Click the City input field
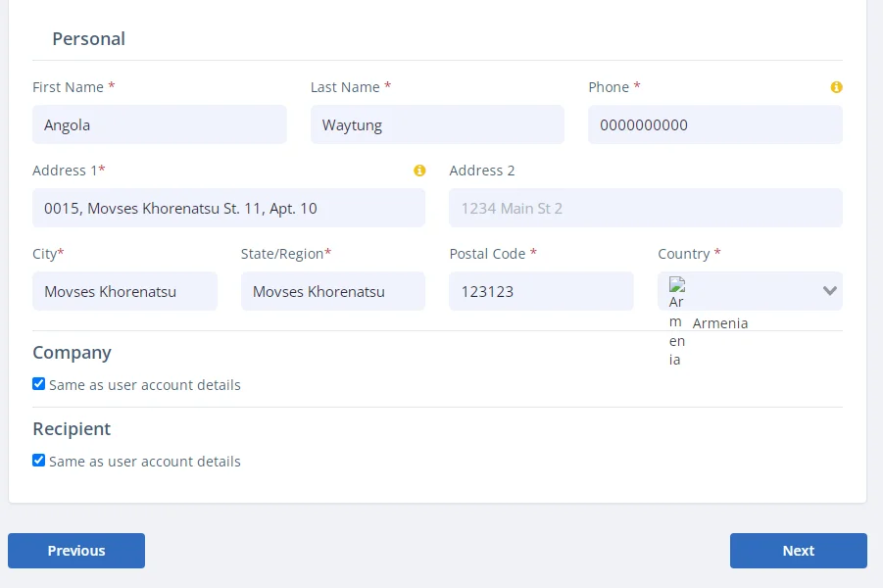The width and height of the screenshot is (883, 588). (x=125, y=291)
